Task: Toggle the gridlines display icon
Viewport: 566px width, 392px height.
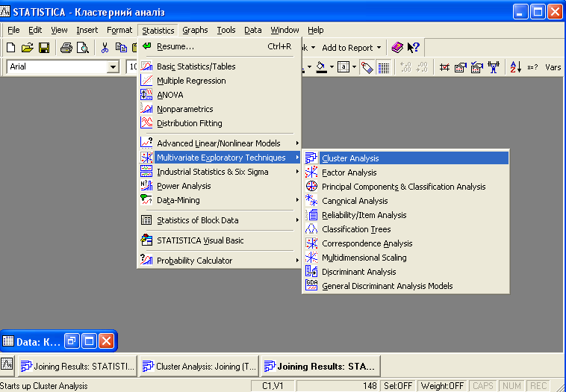Action: pyautogui.click(x=383, y=67)
